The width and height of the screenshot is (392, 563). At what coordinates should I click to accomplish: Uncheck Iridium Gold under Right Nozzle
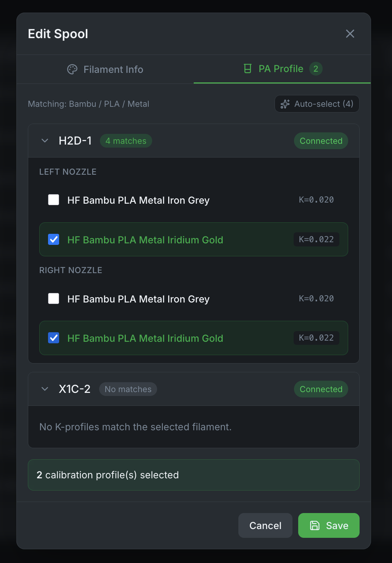[x=53, y=338]
